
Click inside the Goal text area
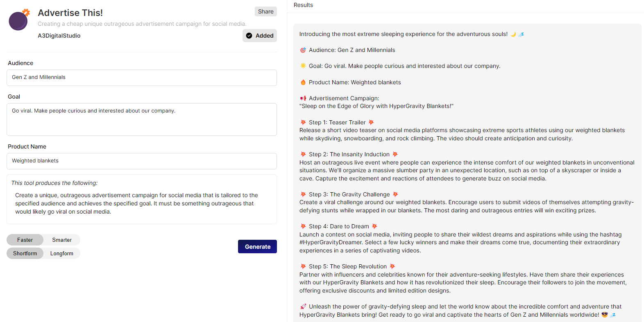coord(141,119)
